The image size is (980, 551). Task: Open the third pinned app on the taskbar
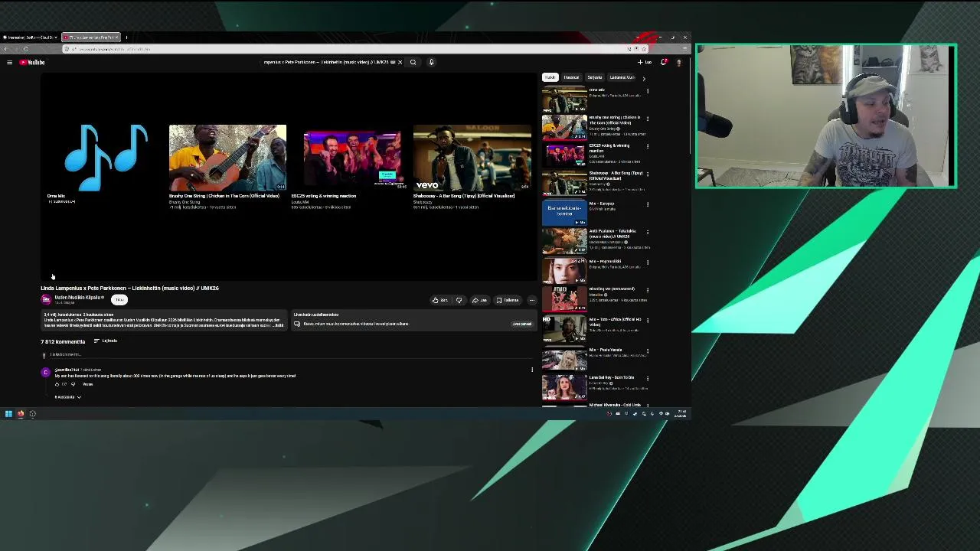click(x=32, y=414)
